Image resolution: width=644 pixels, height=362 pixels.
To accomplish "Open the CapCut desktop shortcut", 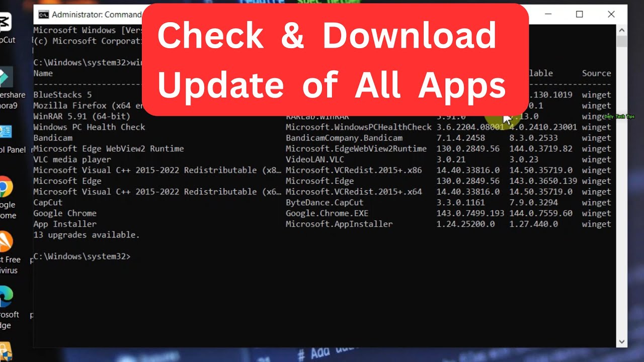I will [x=6, y=29].
